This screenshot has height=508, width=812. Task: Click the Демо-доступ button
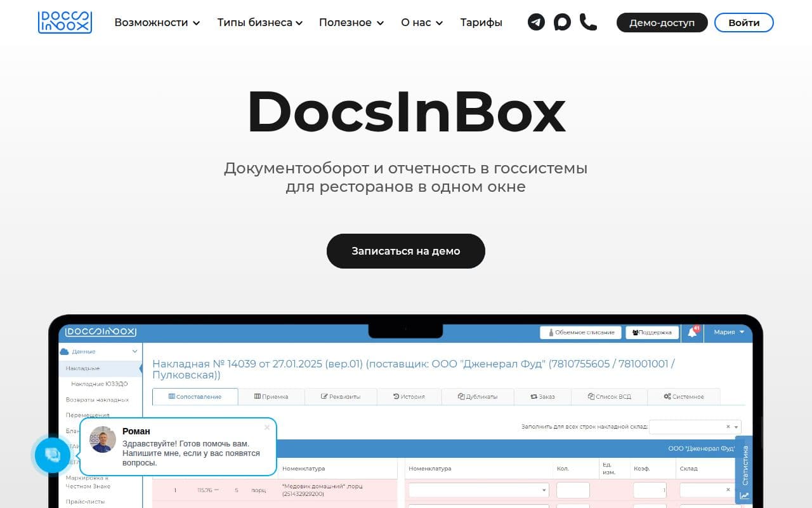662,22
